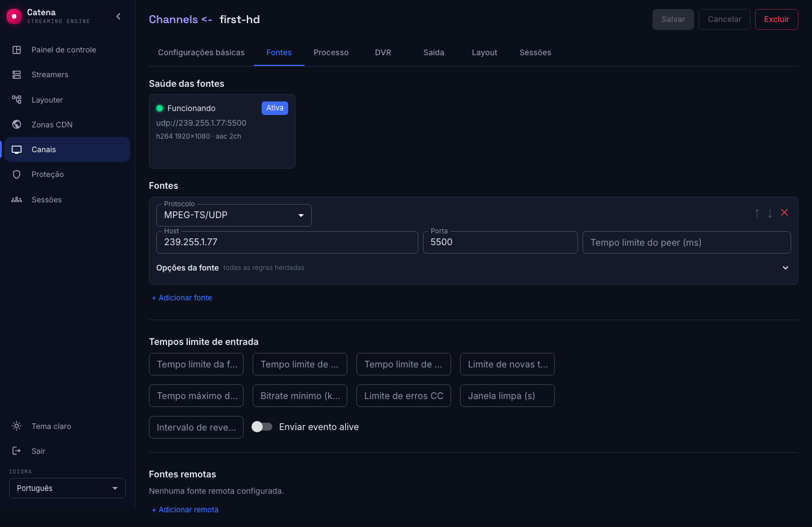Click the udp://239.255.1.77:5500 source URL

pos(201,123)
